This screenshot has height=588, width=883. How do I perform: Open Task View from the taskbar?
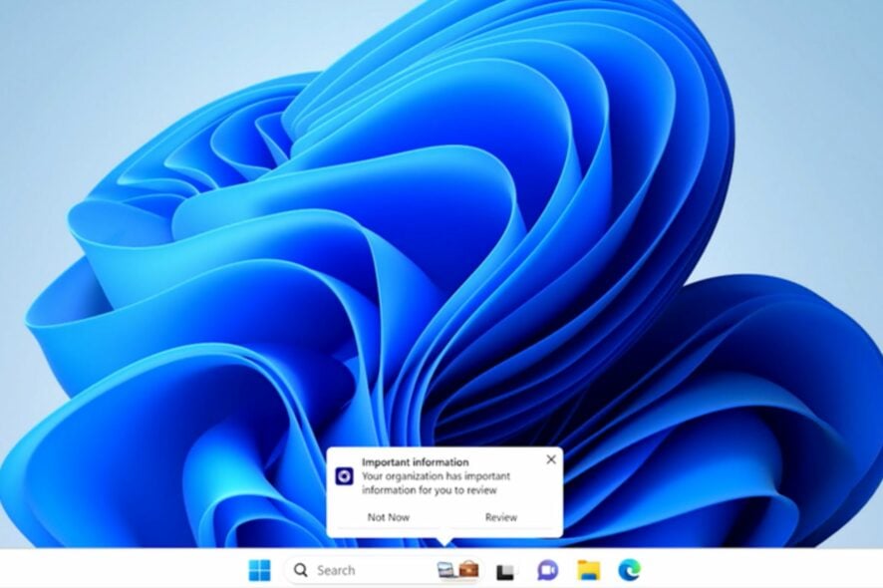click(x=504, y=568)
